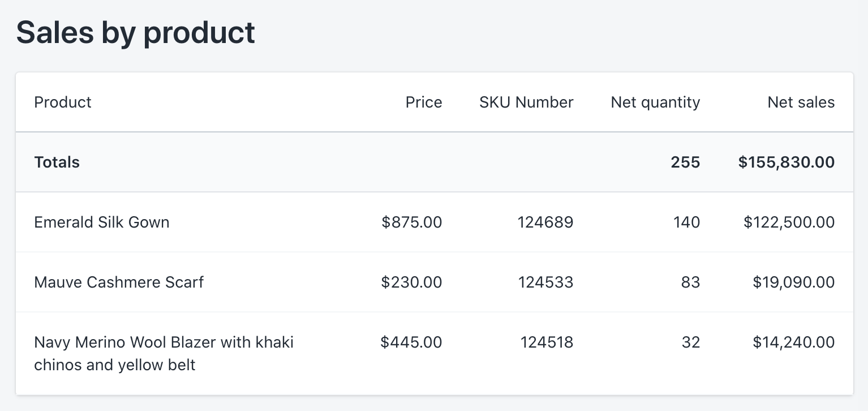Click the Totals row label
The width and height of the screenshot is (868, 411).
(57, 162)
